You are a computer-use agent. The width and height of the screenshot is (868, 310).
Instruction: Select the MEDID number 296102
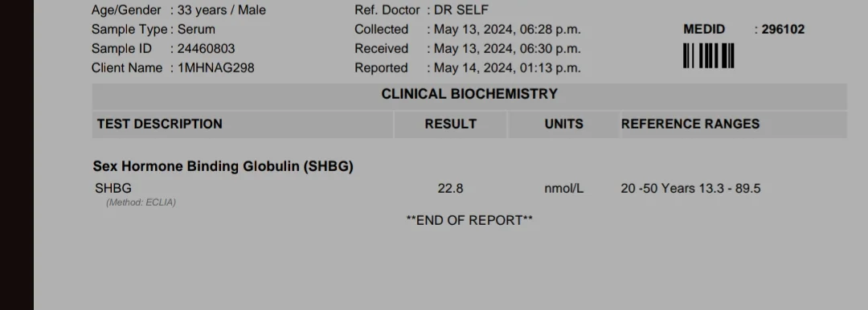tap(783, 30)
